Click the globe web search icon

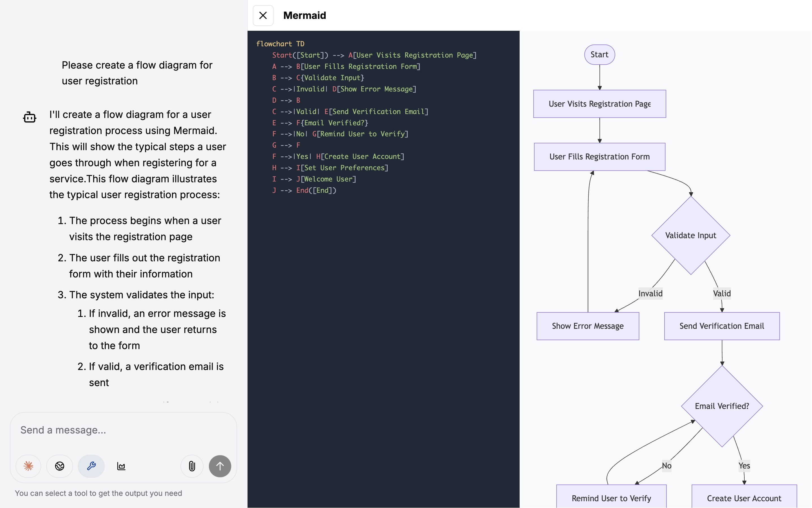60,466
